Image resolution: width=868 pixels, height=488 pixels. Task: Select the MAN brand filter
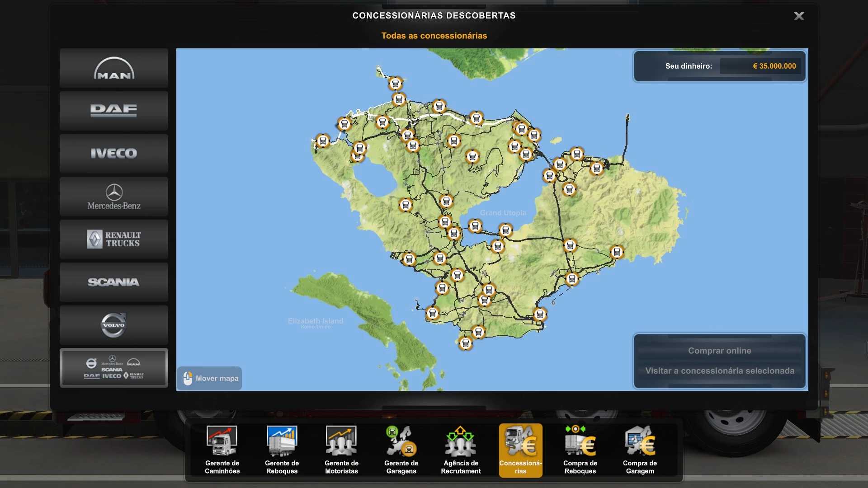(x=114, y=68)
